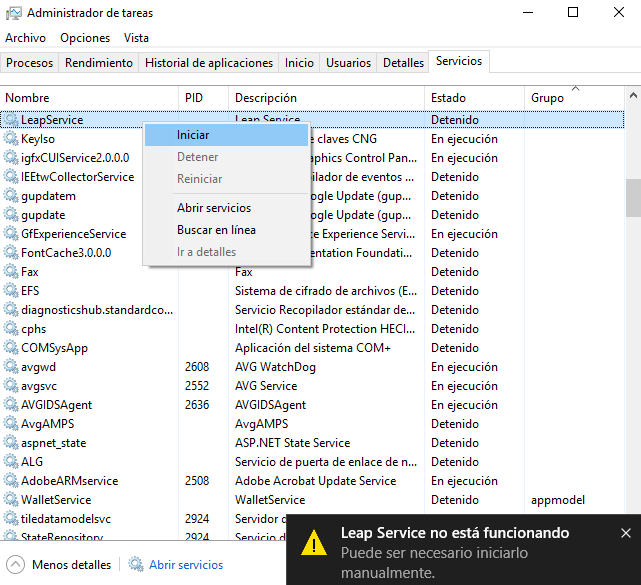The image size is (641, 585).
Task: Click the gear icon beside avgsvc
Action: pos(11,386)
